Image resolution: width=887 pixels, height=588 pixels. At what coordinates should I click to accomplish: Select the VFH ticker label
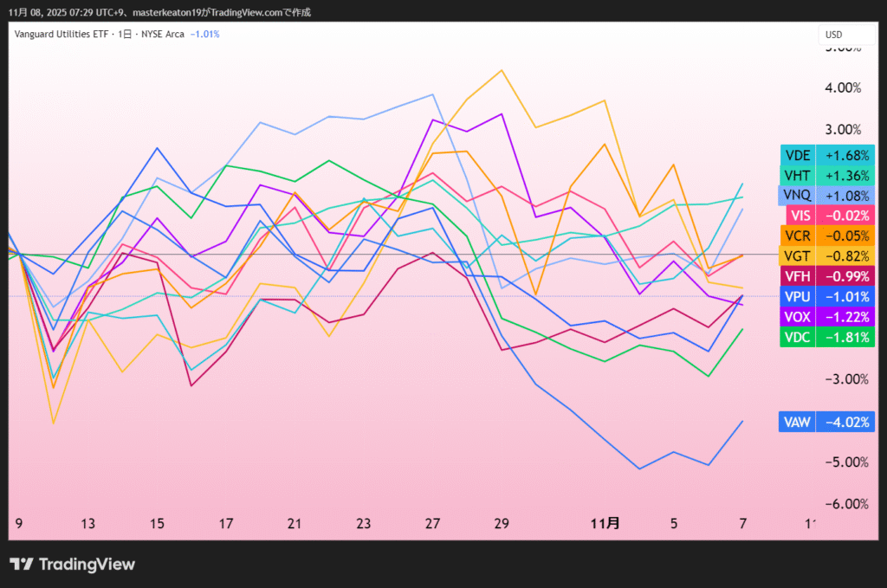797,276
